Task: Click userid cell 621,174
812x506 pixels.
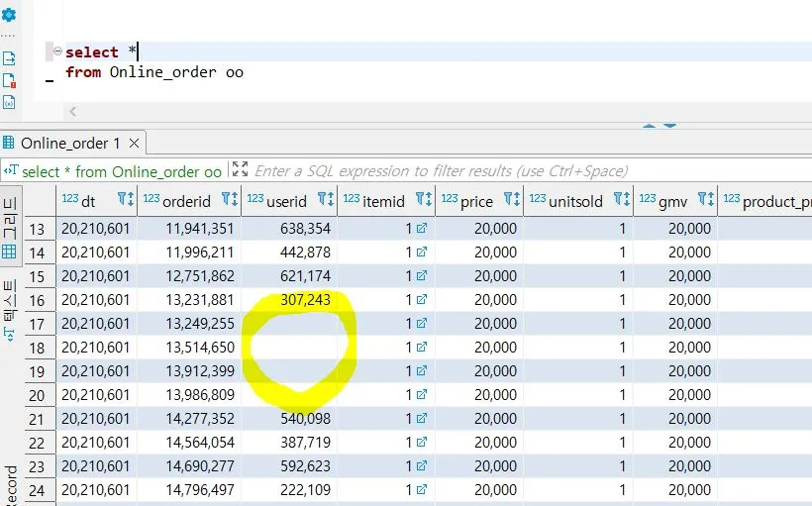Action: (x=289, y=276)
